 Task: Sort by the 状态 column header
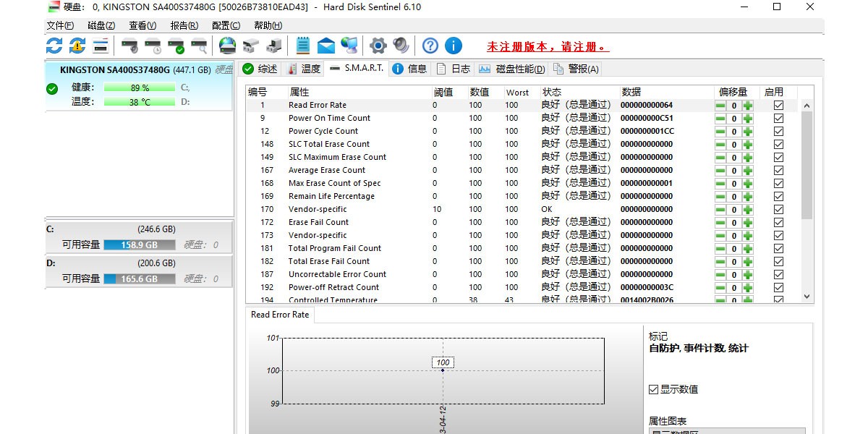click(x=579, y=92)
